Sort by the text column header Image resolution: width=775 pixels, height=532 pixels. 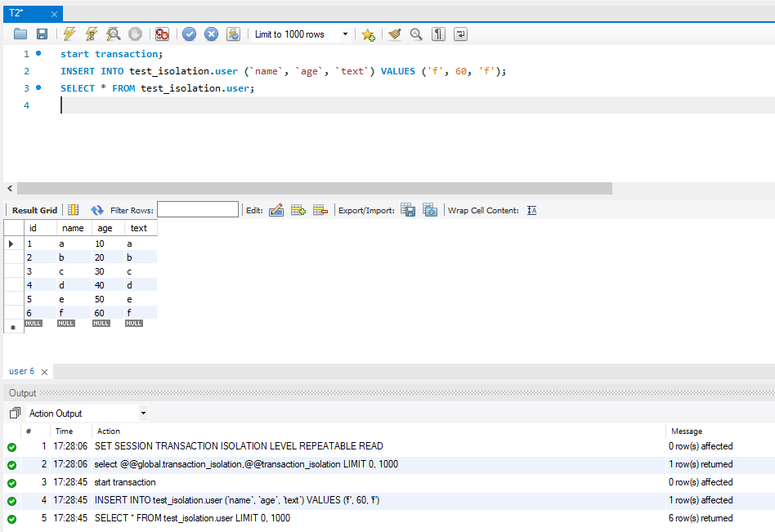140,228
